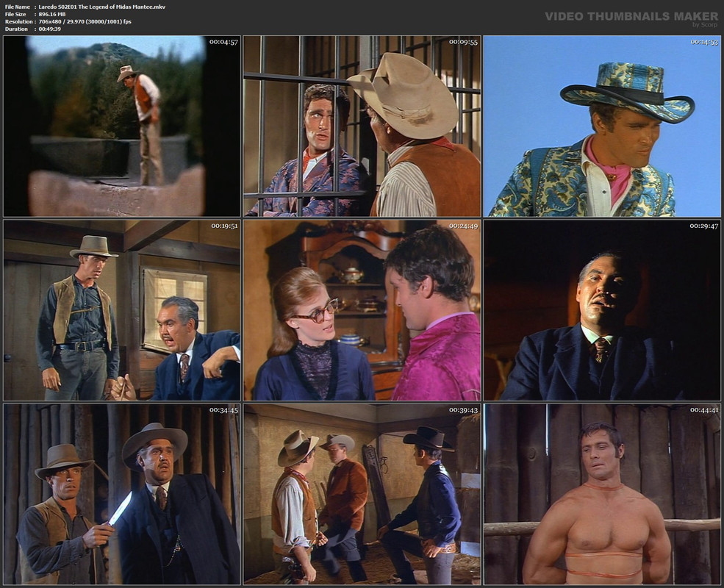Screen dimensions: 724x588
Task: Select the thumbnail stamped 00:19:51
Action: point(122,310)
